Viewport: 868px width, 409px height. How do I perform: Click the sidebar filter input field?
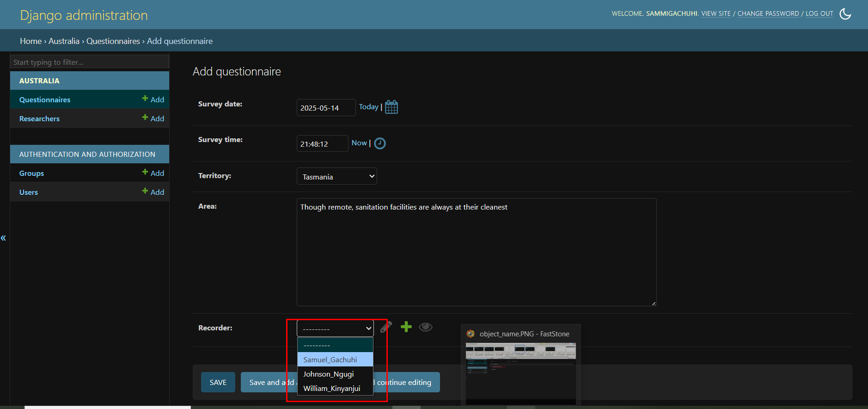point(90,62)
